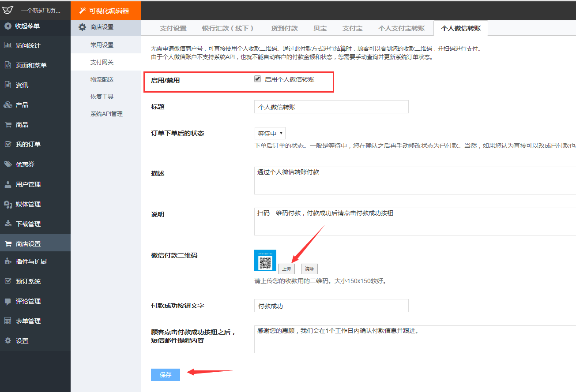
Task: Click the speech bubble icon beside 评论管理
Action: (8, 301)
